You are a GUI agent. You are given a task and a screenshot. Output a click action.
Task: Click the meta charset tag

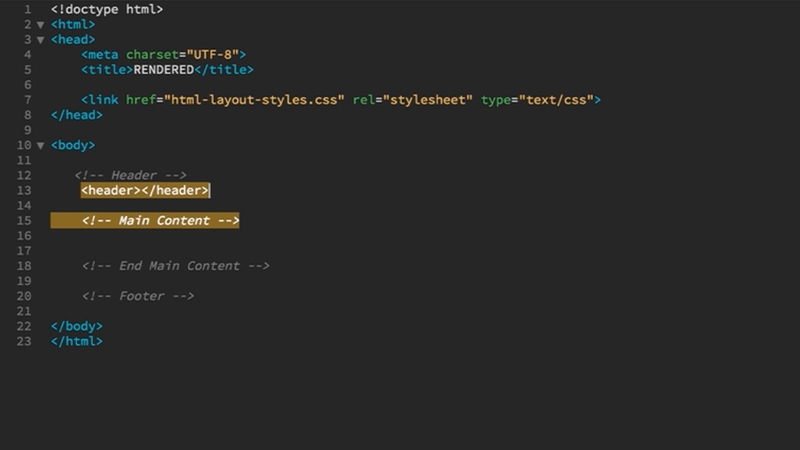(x=163, y=55)
